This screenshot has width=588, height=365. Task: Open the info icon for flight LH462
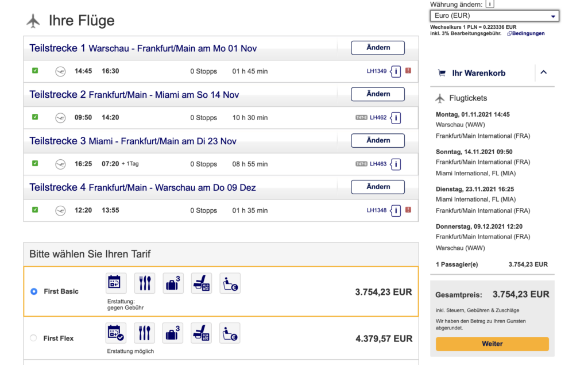pyautogui.click(x=396, y=118)
